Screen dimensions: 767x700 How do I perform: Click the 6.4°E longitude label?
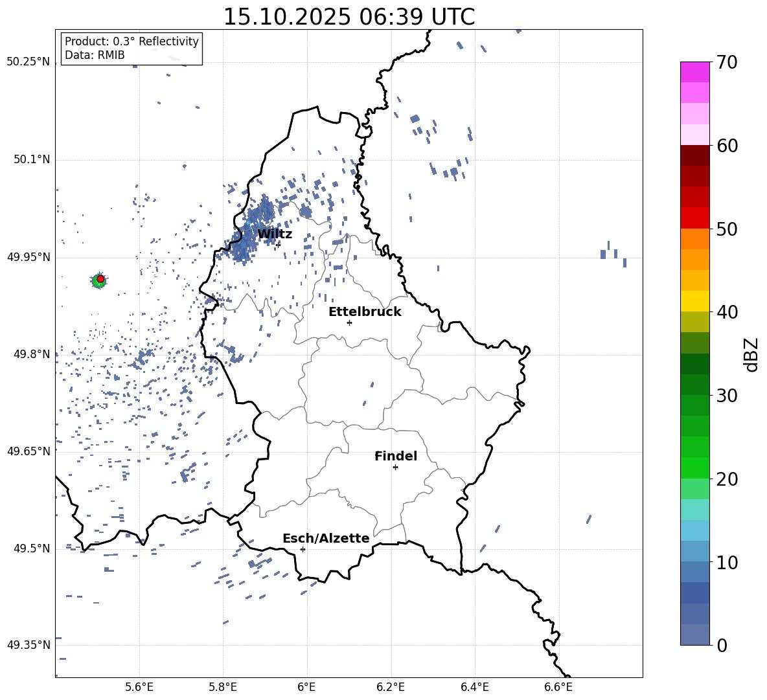pos(474,687)
